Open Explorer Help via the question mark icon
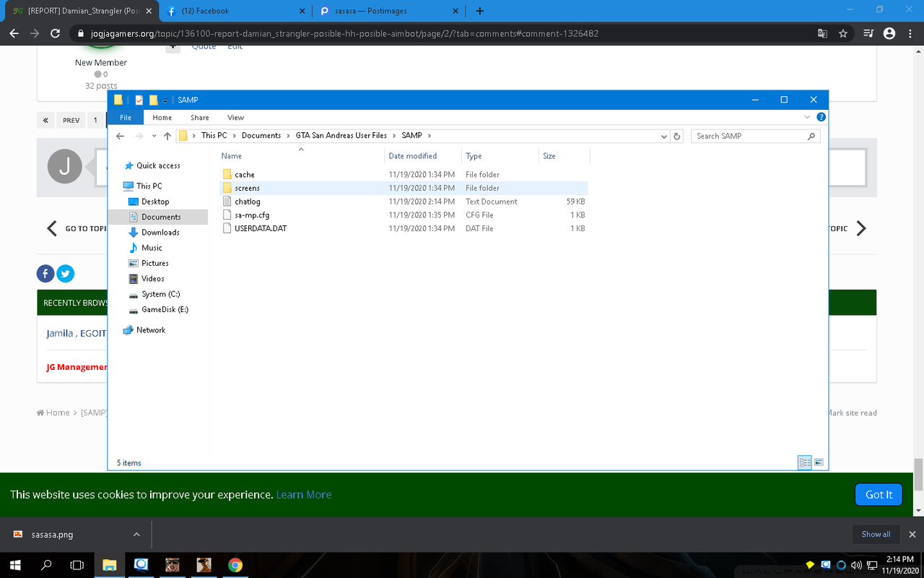This screenshot has height=578, width=924. [x=821, y=117]
